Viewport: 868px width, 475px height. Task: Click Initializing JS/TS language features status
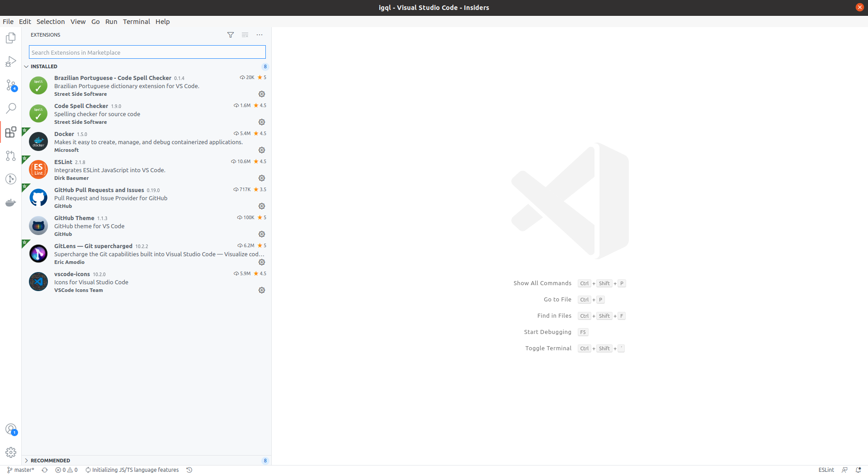132,470
